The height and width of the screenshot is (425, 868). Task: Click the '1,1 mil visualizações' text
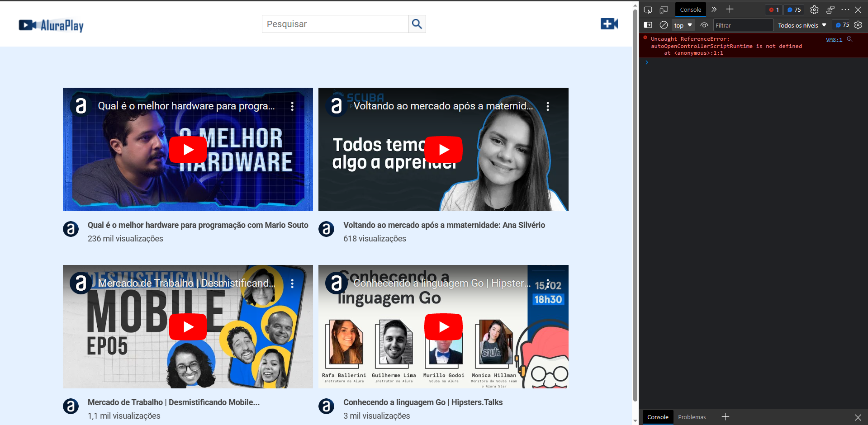click(x=124, y=416)
